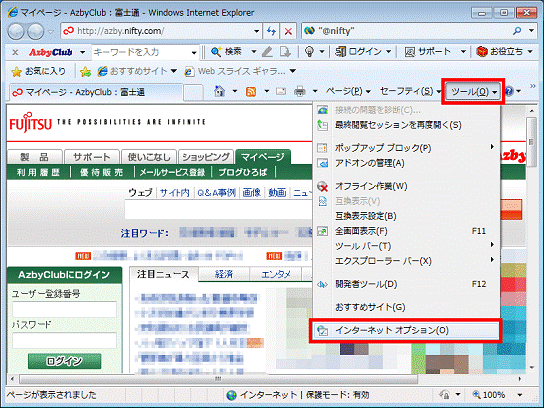Select 互換表示設定(B) menu entry

[x=406, y=216]
